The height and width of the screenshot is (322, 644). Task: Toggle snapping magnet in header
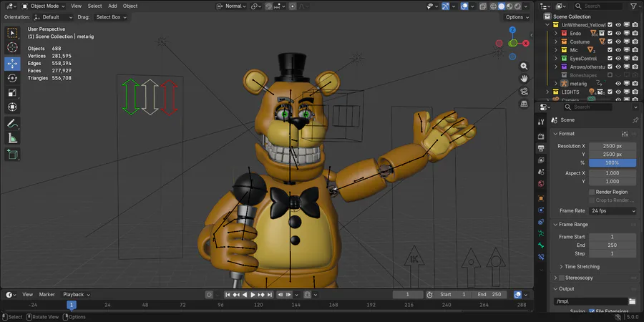point(268,6)
